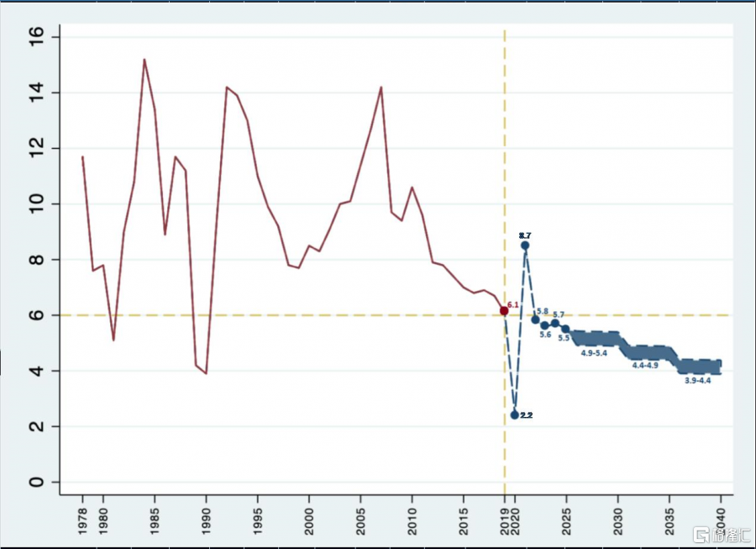Screen dimensions: 756x549
Task: Click the red 6.1 data point at 2019
Action: click(x=504, y=311)
